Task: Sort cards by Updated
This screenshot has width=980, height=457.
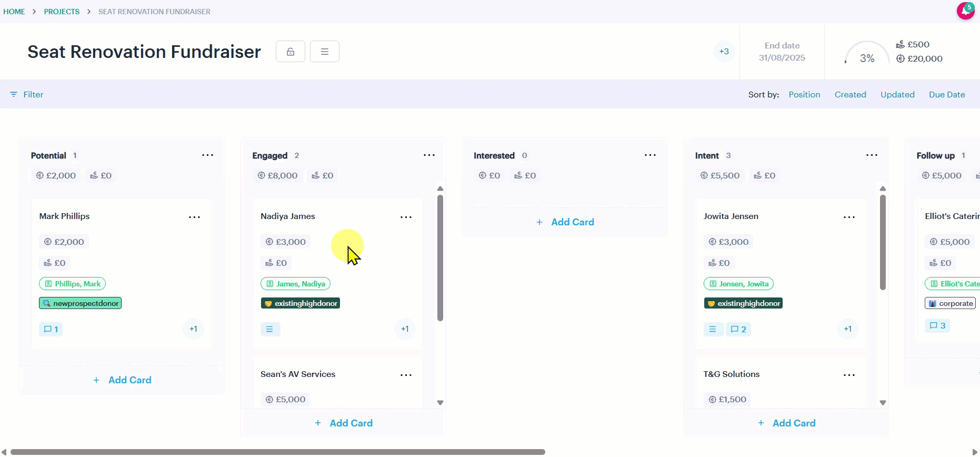Action: click(897, 94)
